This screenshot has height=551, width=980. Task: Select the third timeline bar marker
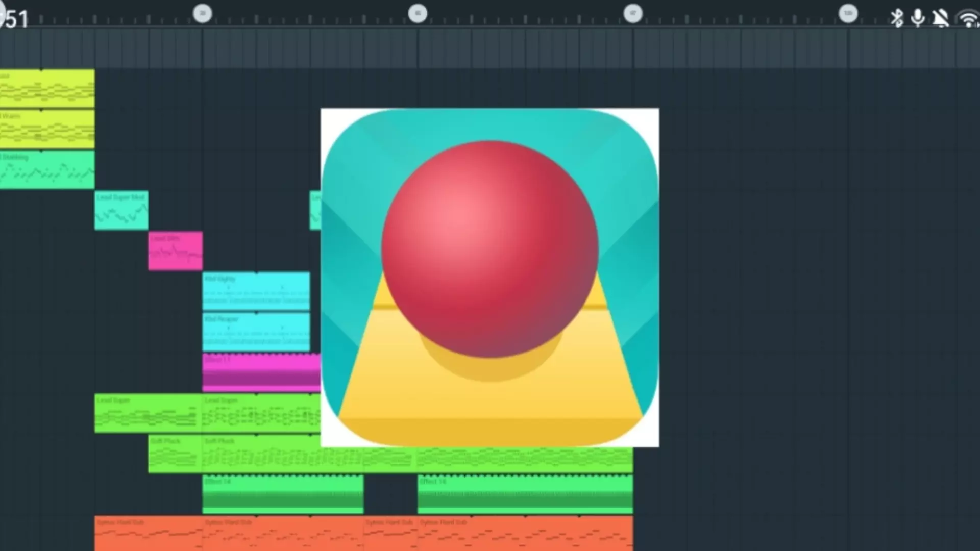pyautogui.click(x=633, y=13)
